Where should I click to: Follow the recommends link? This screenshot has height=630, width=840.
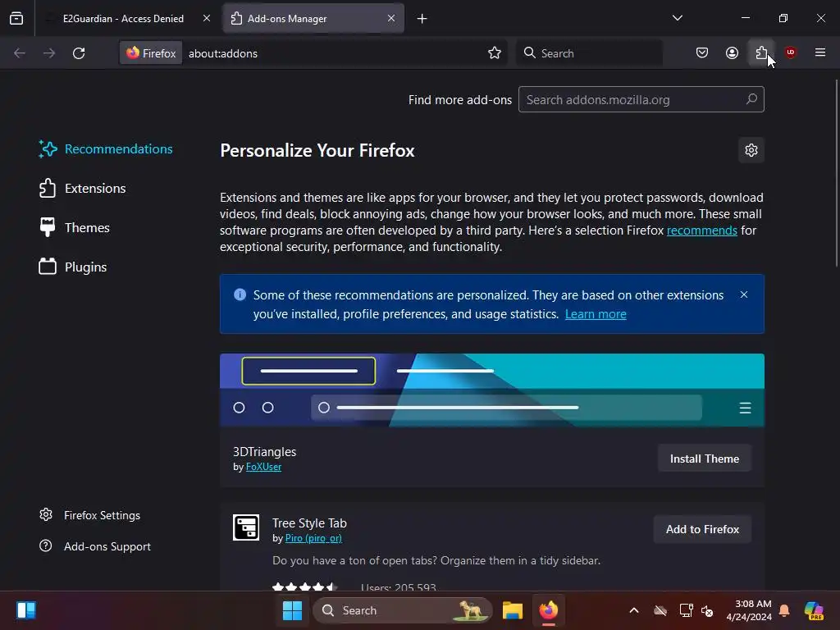702,231
